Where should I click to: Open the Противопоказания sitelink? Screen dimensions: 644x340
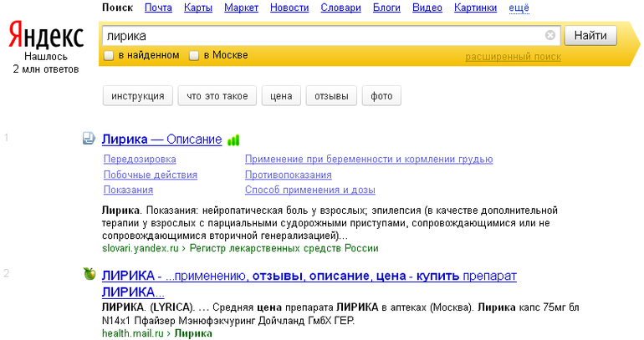pyautogui.click(x=289, y=175)
